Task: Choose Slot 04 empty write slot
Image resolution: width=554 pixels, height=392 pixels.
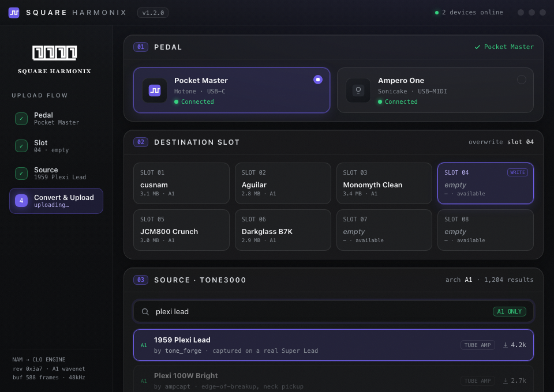Action: tap(485, 183)
